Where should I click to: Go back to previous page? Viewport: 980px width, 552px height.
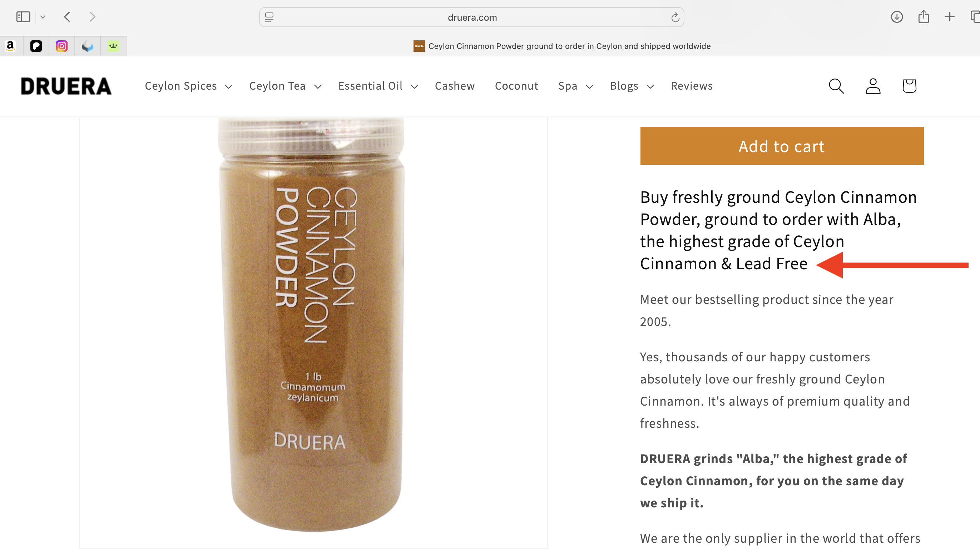click(x=67, y=17)
